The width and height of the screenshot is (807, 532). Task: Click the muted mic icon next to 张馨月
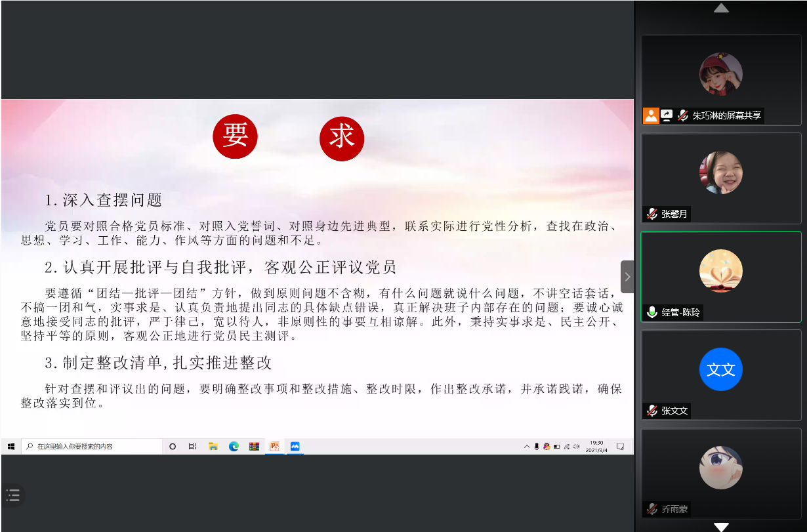pyautogui.click(x=652, y=214)
